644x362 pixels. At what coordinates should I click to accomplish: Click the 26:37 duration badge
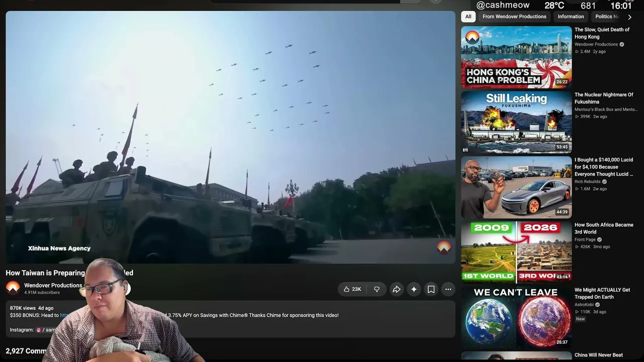[562, 342]
